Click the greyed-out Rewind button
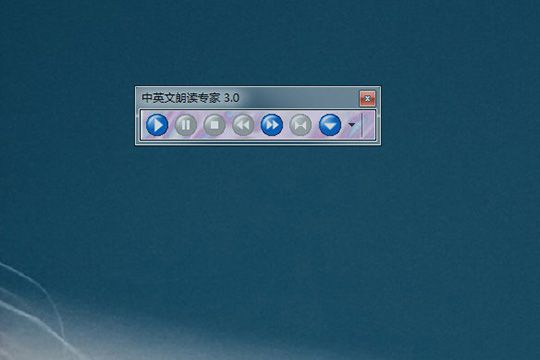 243,125
